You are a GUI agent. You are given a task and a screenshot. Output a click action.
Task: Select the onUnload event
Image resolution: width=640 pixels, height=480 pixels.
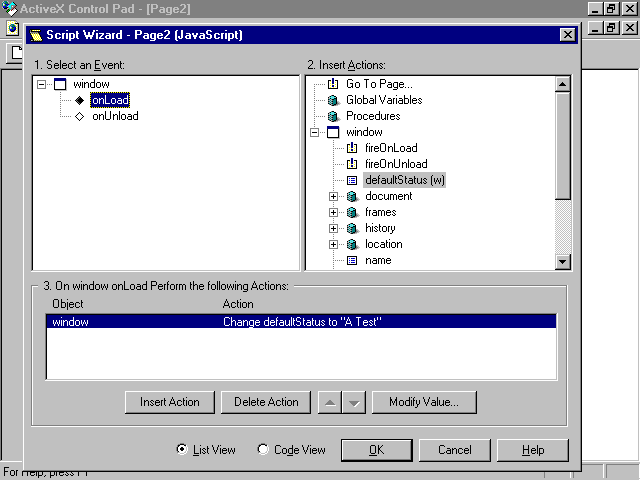(x=115, y=116)
